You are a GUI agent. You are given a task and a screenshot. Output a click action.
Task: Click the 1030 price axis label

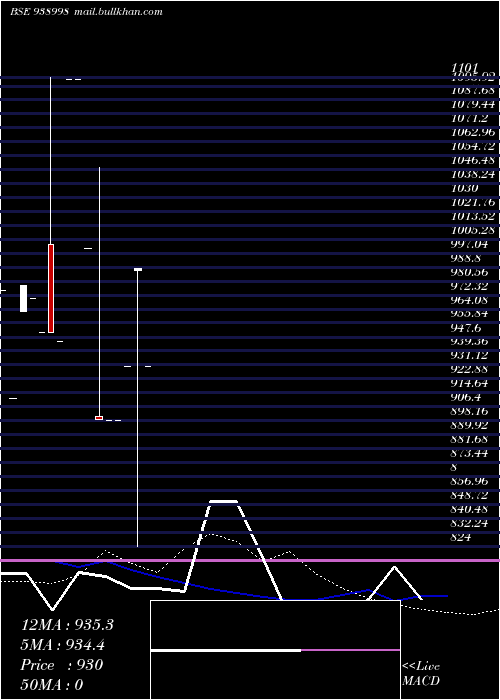[x=464, y=188]
